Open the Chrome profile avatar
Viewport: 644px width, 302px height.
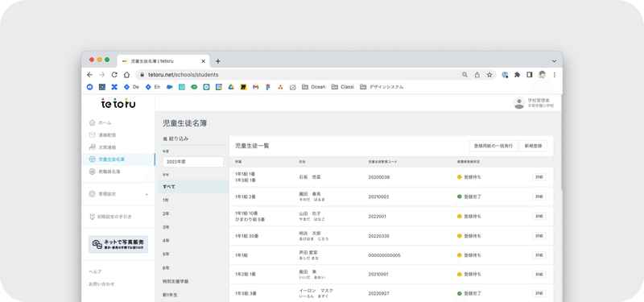coord(542,75)
